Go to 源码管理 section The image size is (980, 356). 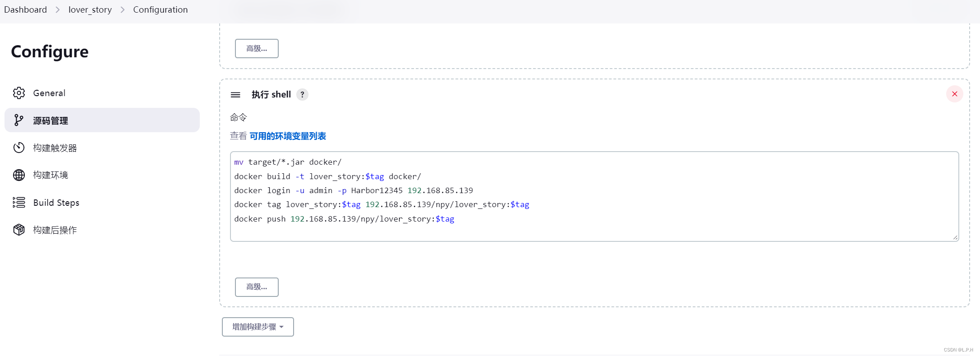tap(102, 120)
